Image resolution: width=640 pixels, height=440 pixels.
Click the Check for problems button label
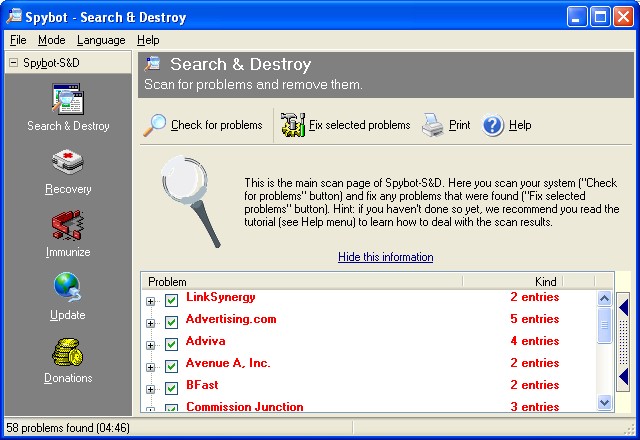point(216,125)
